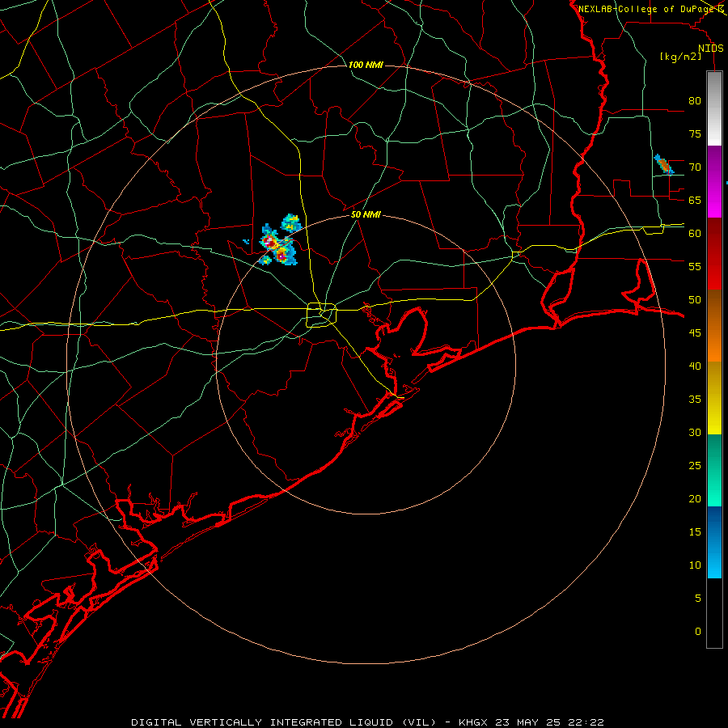Click the scale value 40
Image resolution: width=728 pixels, height=728 pixels.
[x=695, y=366]
